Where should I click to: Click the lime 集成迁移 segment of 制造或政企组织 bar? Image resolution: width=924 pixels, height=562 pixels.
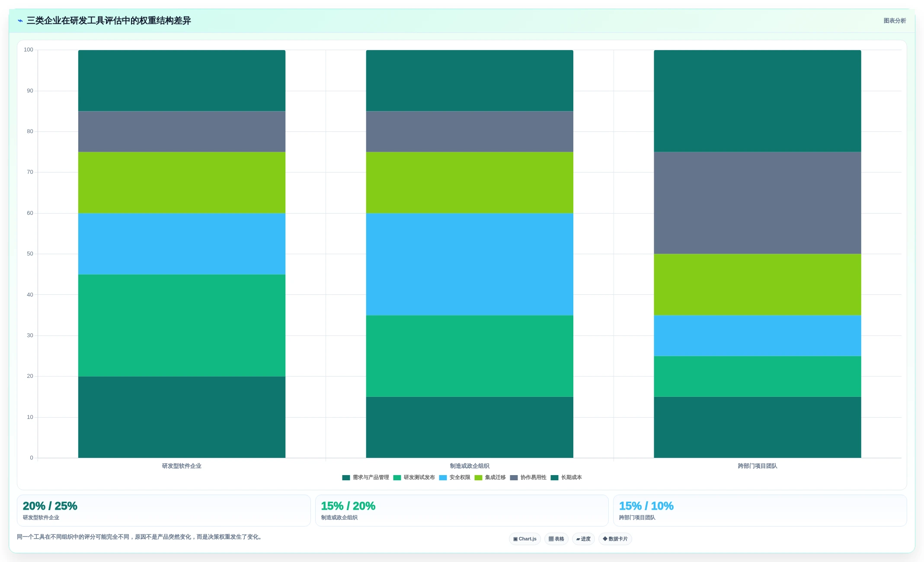tap(470, 182)
